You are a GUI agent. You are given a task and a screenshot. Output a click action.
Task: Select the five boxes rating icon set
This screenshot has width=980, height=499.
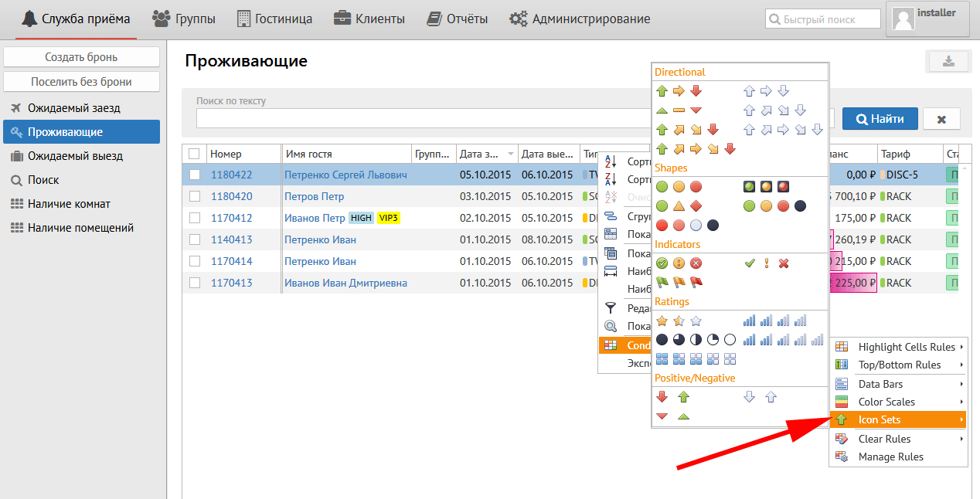(696, 358)
